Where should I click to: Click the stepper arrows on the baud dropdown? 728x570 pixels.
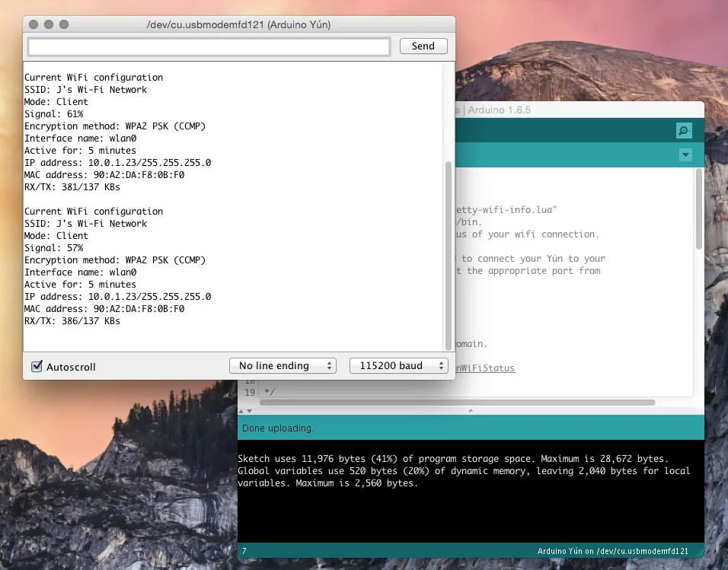442,365
